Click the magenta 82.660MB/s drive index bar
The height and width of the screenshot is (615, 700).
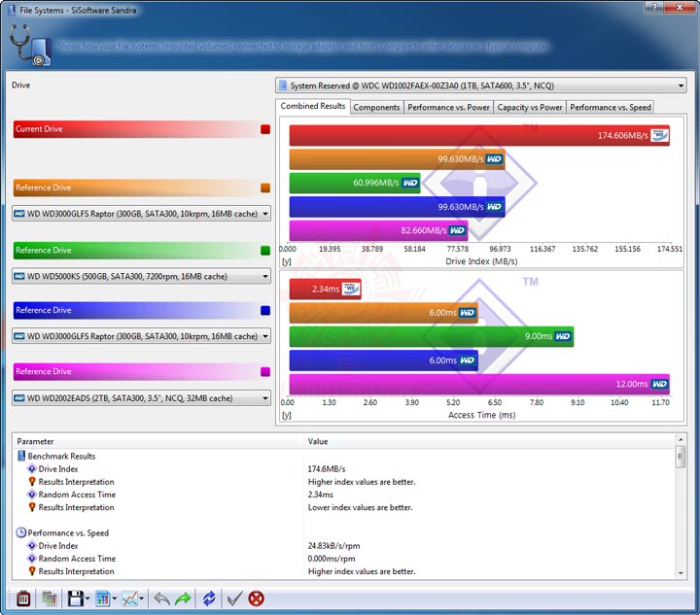coord(378,230)
